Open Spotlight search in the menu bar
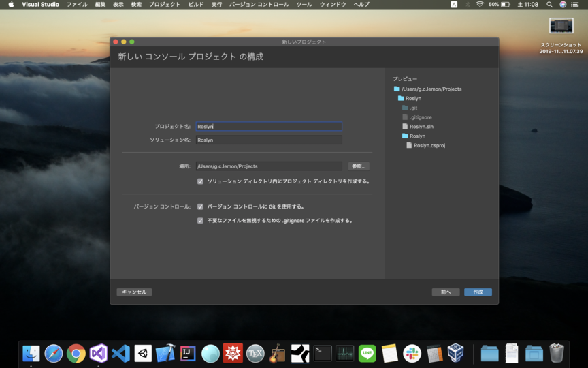588x368 pixels. [549, 5]
